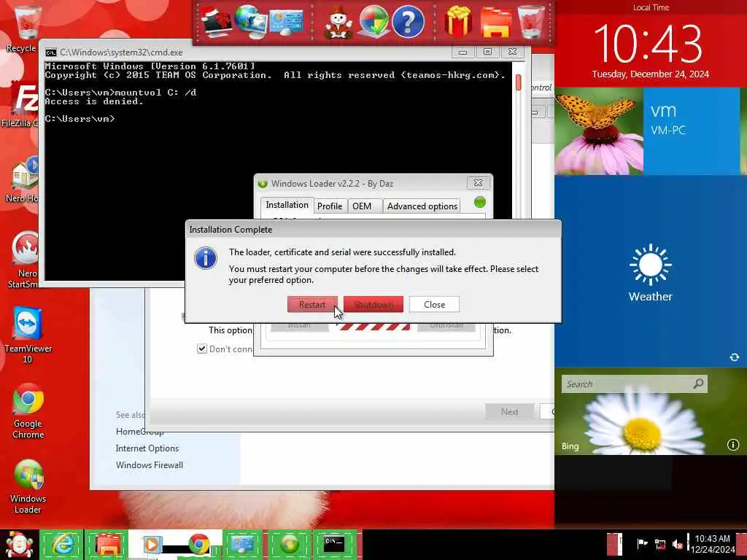Click the Next button in the wizard
Image resolution: width=747 pixels, height=560 pixels.
pyautogui.click(x=509, y=411)
